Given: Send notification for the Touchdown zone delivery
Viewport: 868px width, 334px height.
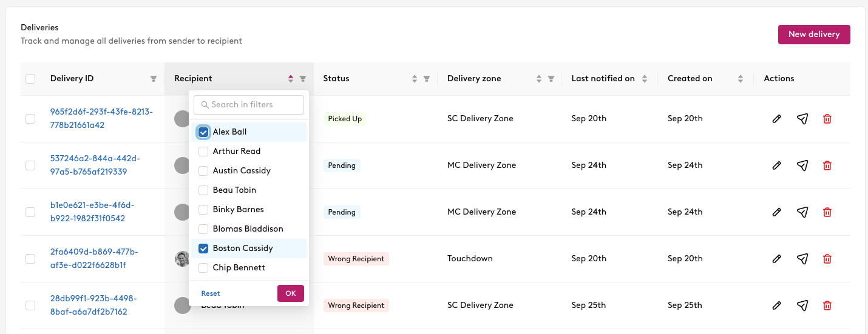Looking at the screenshot, I should [802, 259].
